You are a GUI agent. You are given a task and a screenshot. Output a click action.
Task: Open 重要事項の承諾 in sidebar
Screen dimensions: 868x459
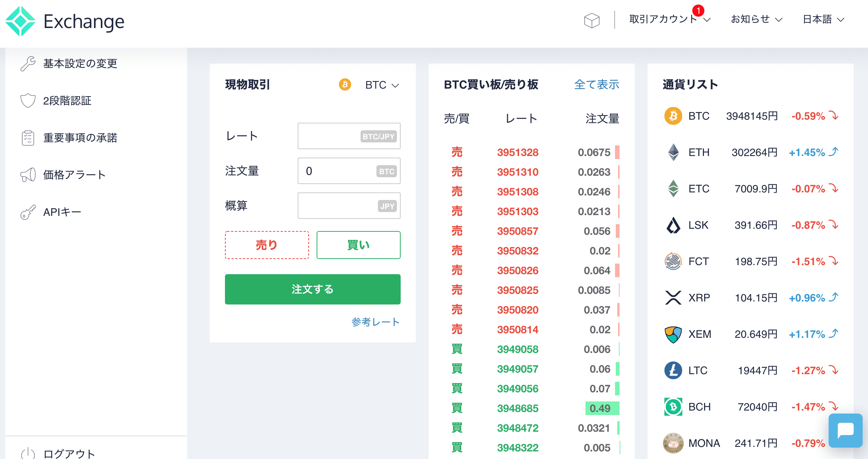tap(80, 138)
